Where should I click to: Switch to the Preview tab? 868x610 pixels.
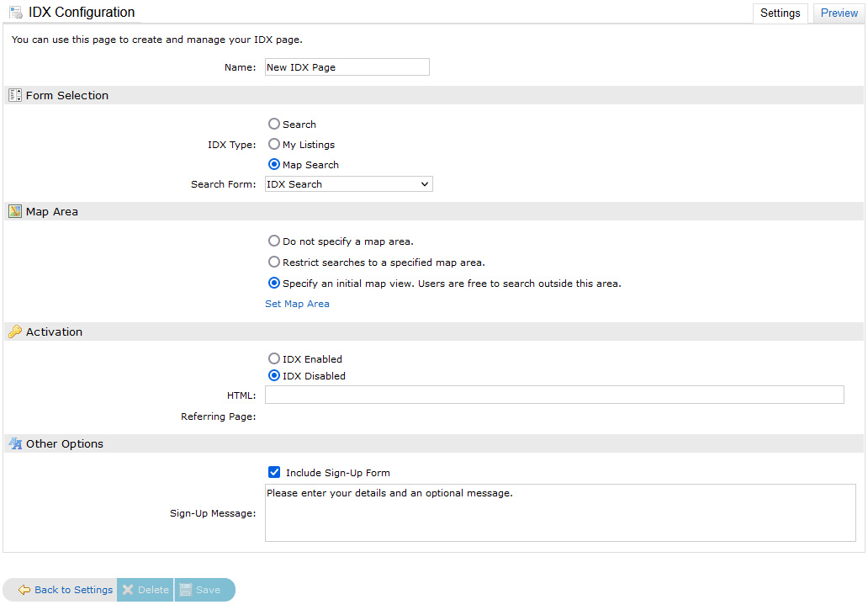coord(839,13)
